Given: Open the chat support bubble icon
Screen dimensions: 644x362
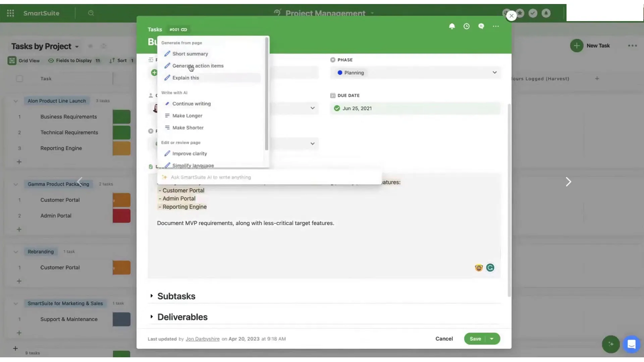Looking at the screenshot, I should [x=631, y=344].
